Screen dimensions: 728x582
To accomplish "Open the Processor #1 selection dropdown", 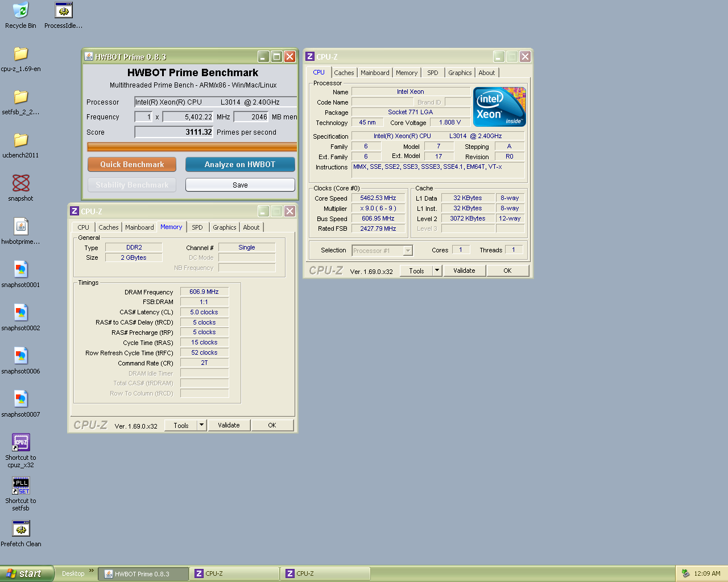I will (408, 251).
